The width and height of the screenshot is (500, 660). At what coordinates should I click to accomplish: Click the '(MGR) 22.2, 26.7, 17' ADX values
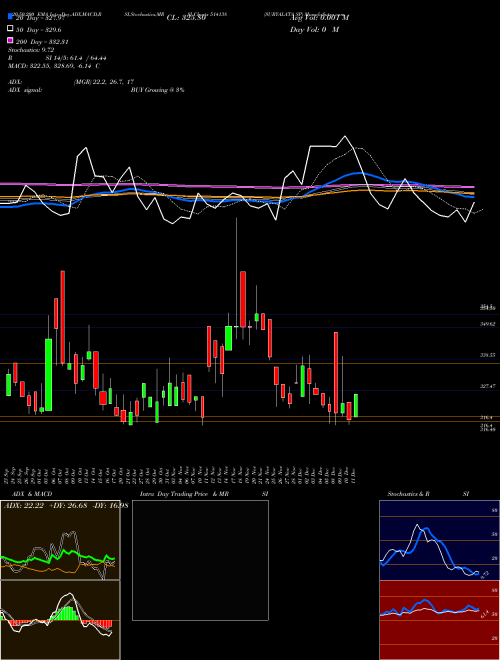click(104, 82)
